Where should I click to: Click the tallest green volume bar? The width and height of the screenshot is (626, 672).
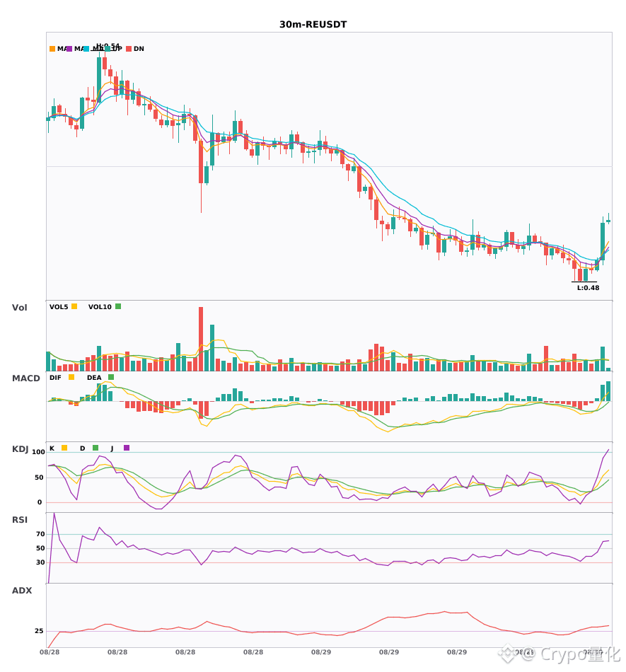click(212, 348)
